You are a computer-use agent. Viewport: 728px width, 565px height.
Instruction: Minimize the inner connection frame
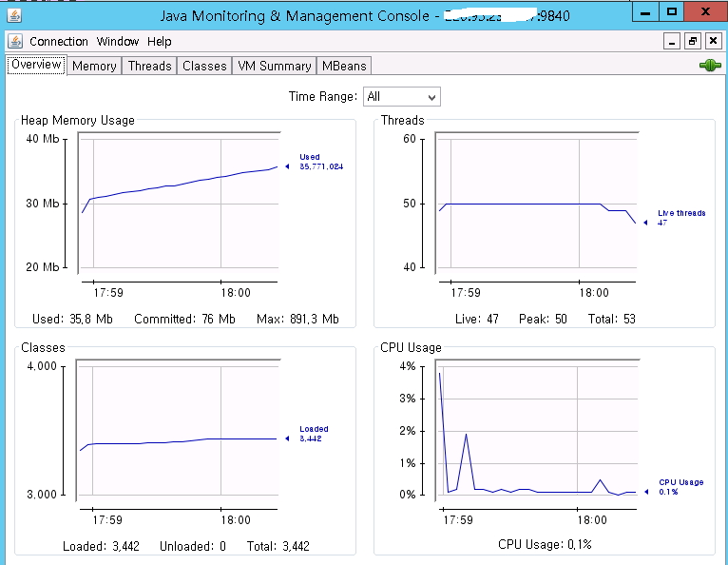point(672,41)
